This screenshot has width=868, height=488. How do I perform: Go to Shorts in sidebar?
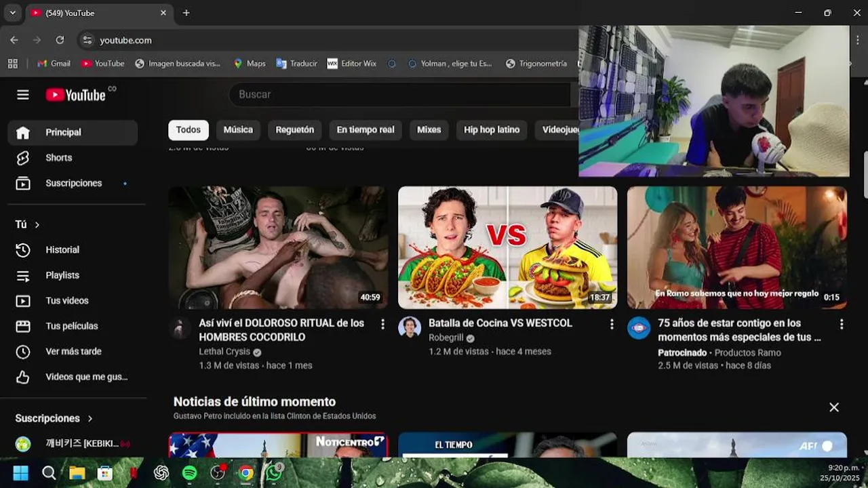click(x=73, y=157)
